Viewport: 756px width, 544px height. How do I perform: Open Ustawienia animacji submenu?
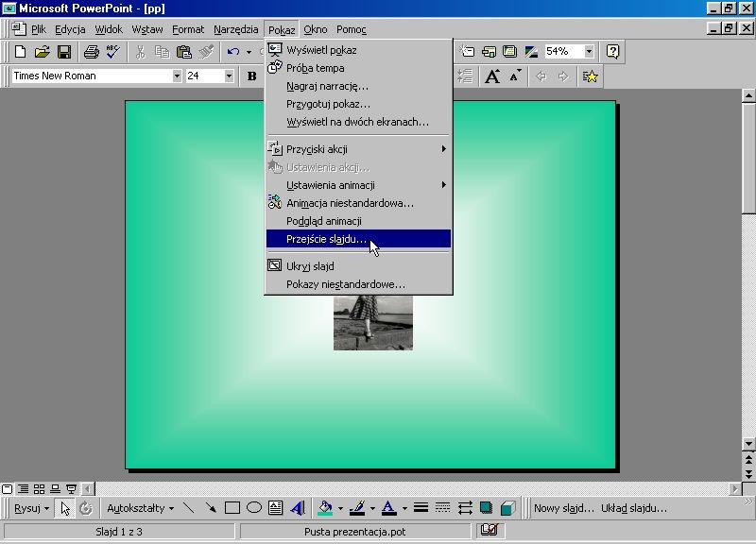358,185
